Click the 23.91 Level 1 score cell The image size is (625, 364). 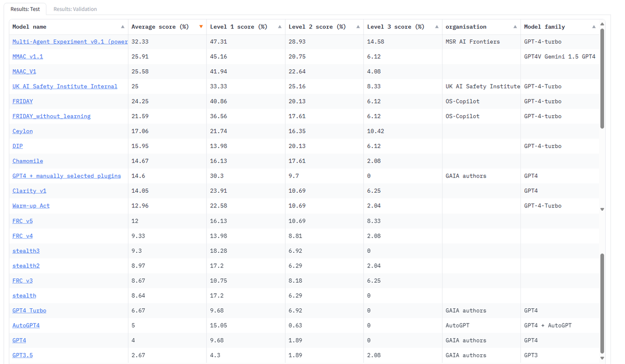246,191
